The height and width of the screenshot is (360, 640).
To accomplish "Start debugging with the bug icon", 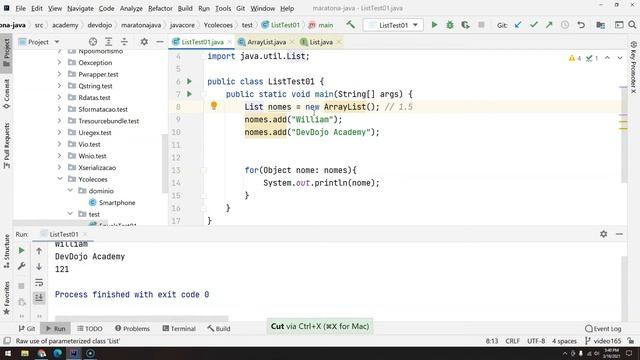I will (450, 25).
